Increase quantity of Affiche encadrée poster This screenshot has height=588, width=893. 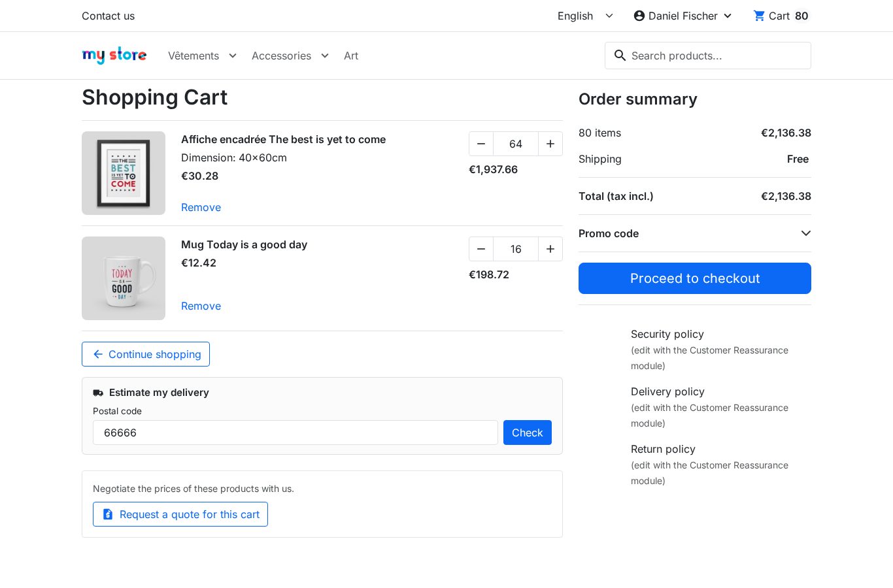coord(550,144)
